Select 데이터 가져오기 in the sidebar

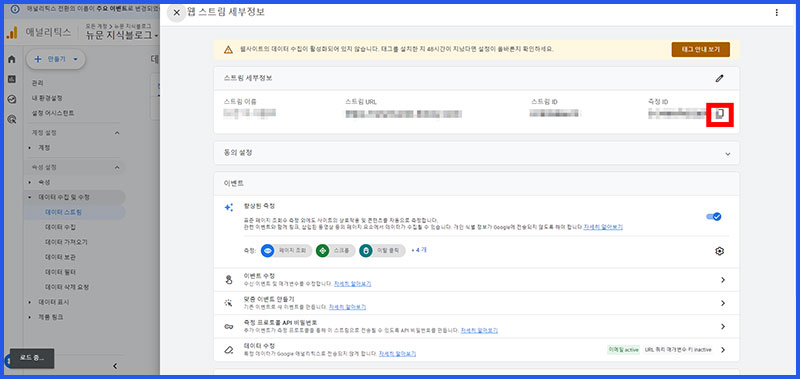point(66,242)
